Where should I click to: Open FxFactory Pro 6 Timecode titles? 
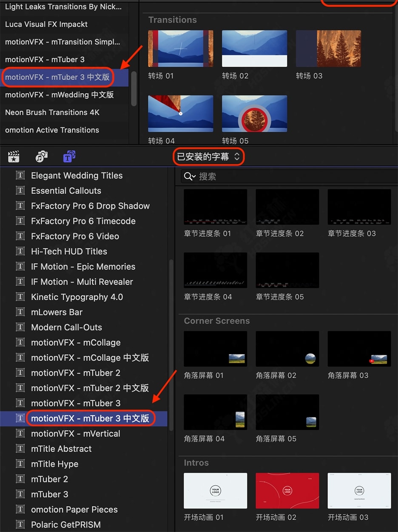click(x=84, y=221)
